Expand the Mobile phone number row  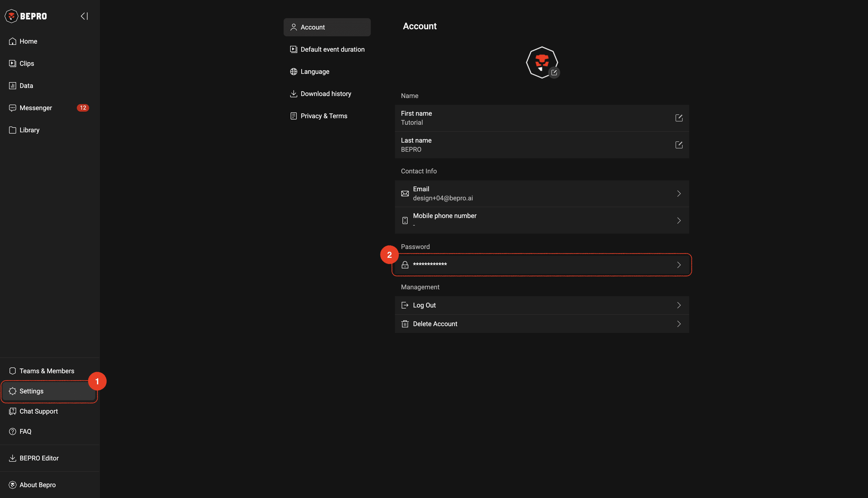679,221
